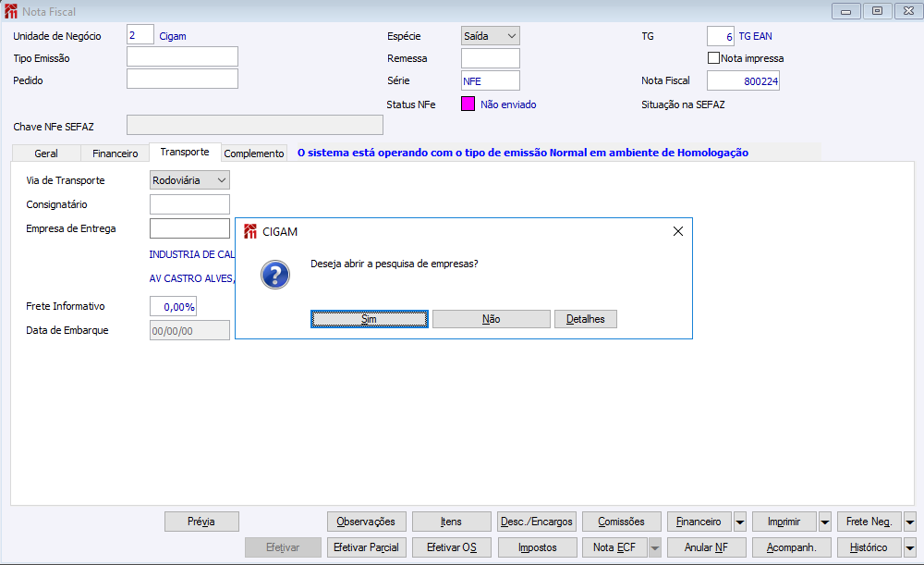Switch to the Geral tab

[x=46, y=154]
